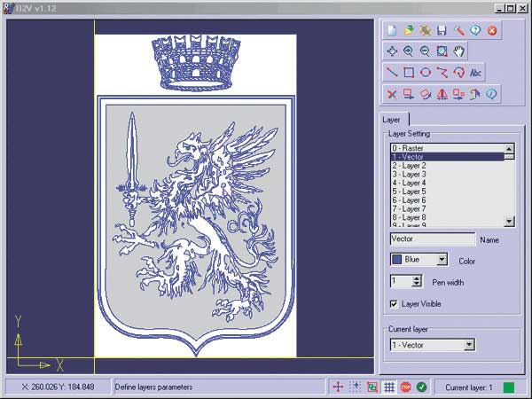Click the green checkmark status icon
The width and height of the screenshot is (532, 399).
(x=422, y=387)
